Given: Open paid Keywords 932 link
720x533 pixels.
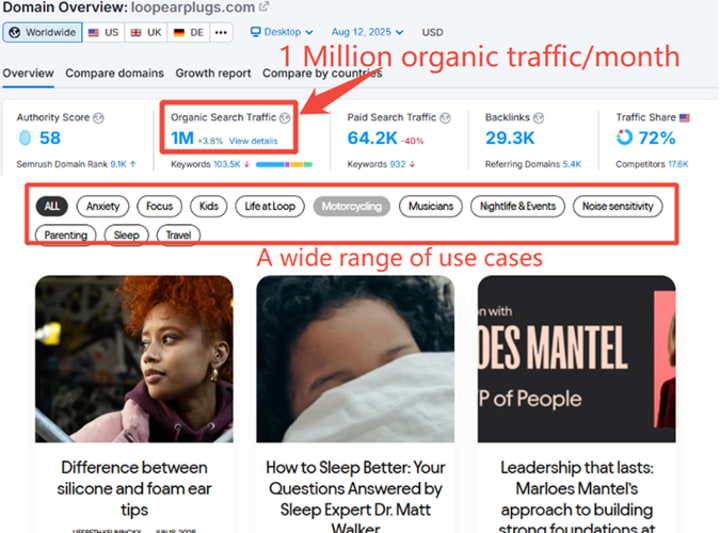Looking at the screenshot, I should click(398, 164).
